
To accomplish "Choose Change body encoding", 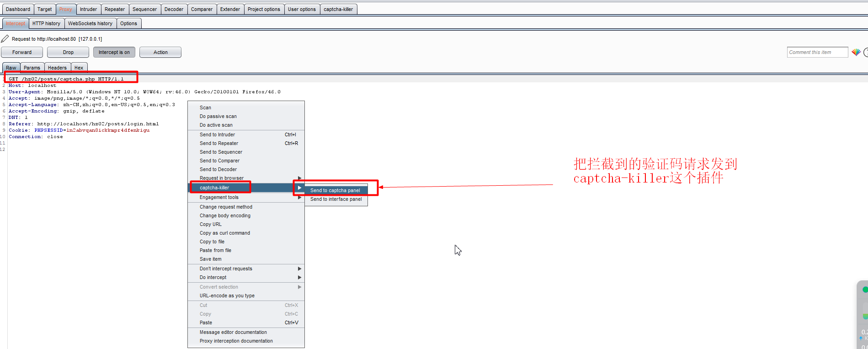I will [246, 216].
